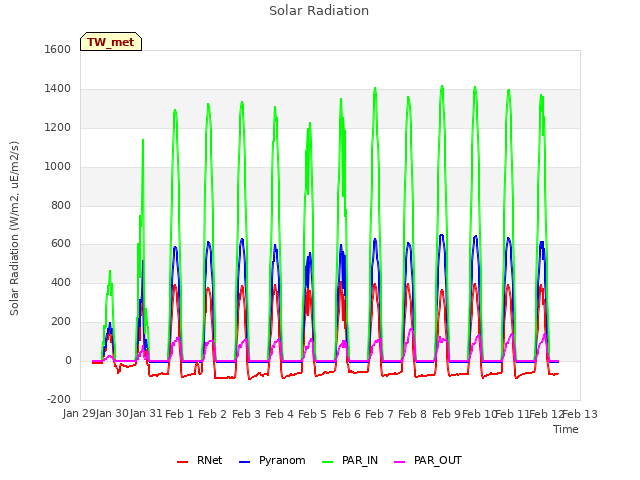Click the Time x-axis label

(566, 429)
